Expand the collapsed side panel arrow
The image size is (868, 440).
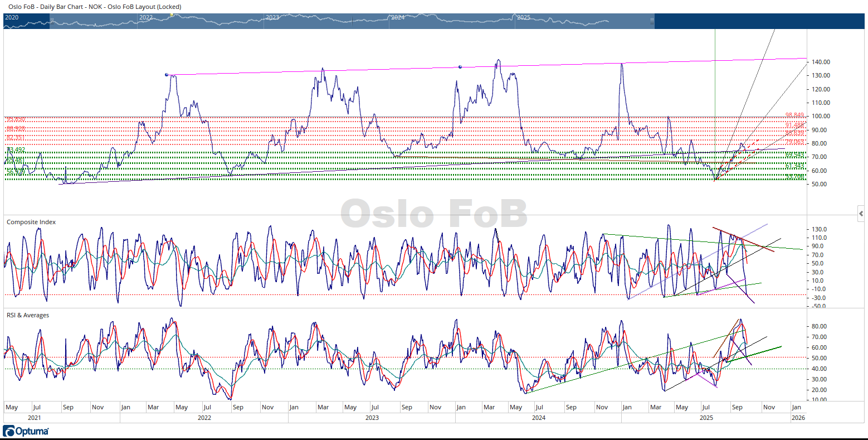coord(861,214)
